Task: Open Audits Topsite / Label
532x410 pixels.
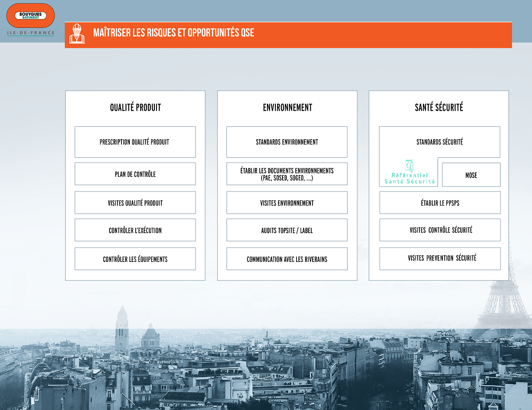Action: 287,230
